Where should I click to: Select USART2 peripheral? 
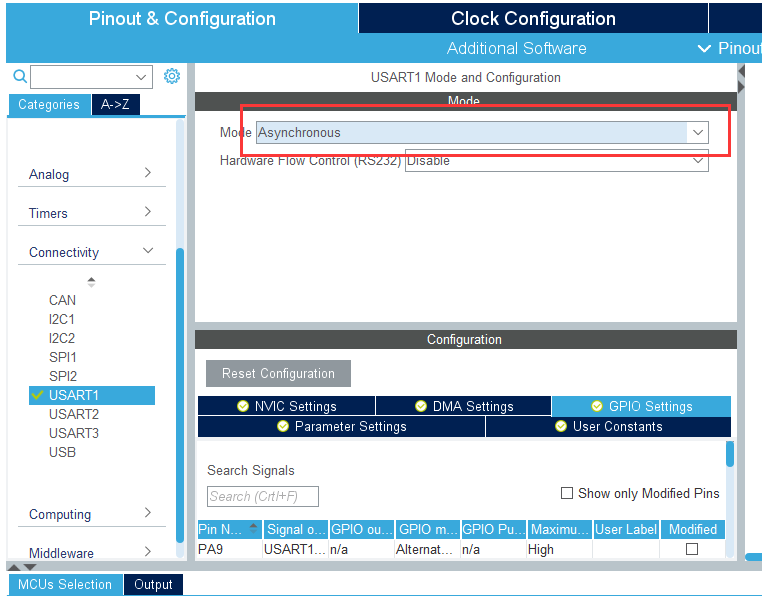click(x=74, y=414)
